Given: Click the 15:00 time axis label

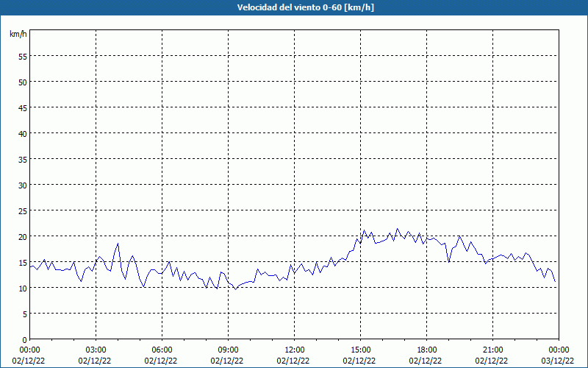Looking at the screenshot, I should coord(360,350).
